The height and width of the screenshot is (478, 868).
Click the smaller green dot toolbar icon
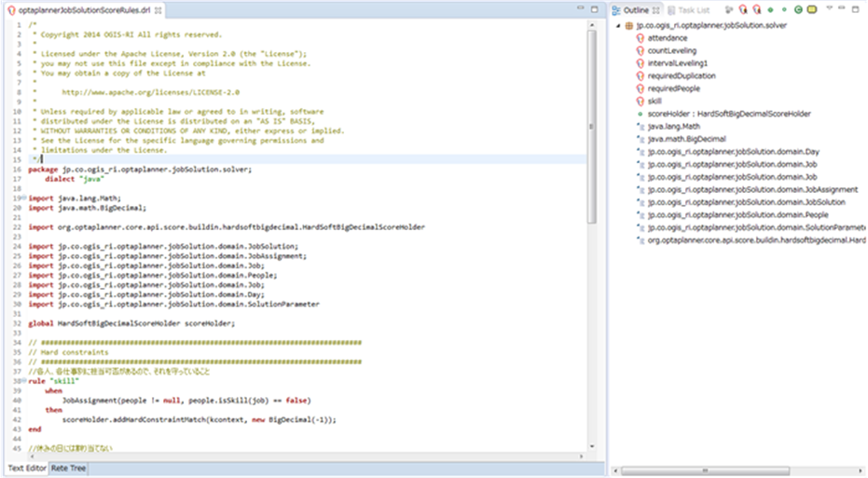(784, 10)
